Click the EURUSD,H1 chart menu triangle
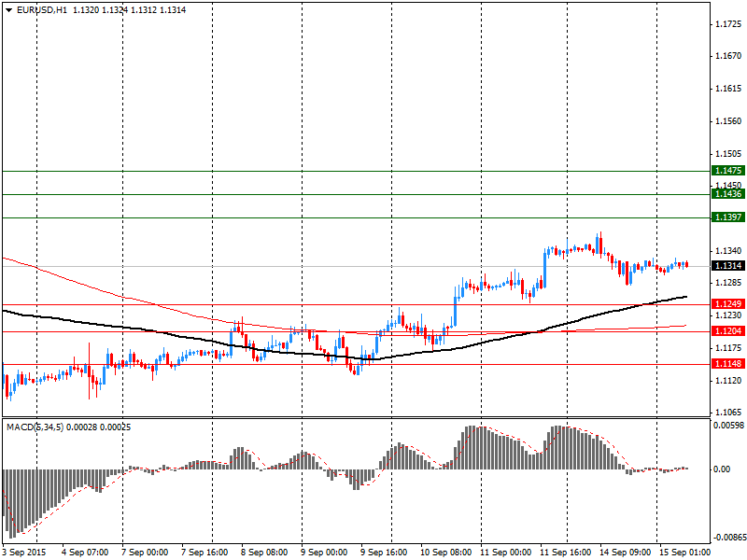The height and width of the screenshot is (560, 747). click(8, 10)
